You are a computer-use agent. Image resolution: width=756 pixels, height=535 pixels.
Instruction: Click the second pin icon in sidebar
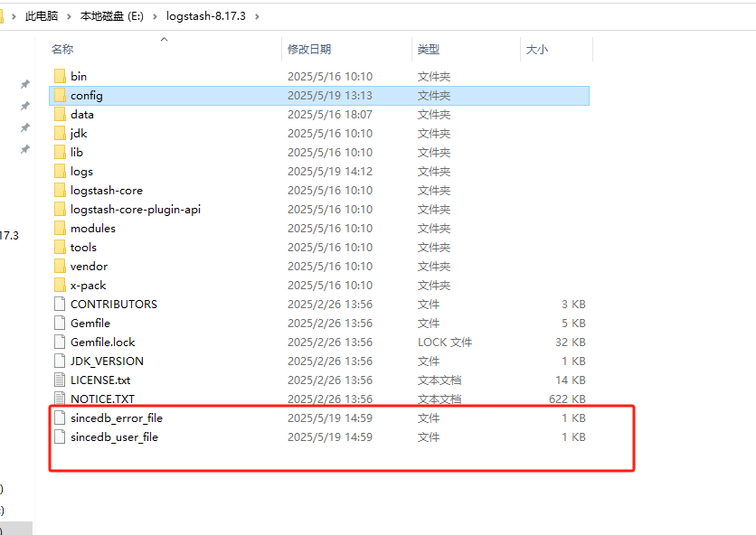point(25,106)
